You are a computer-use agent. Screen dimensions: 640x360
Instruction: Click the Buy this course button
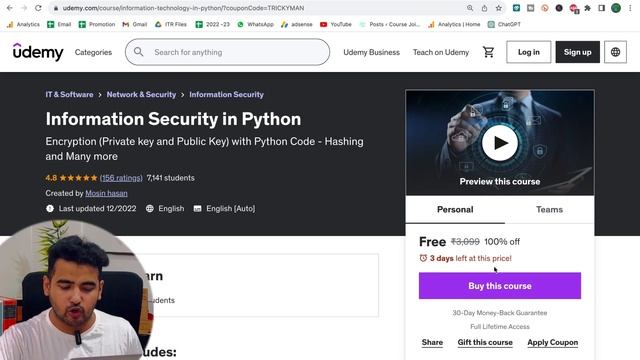coord(500,286)
